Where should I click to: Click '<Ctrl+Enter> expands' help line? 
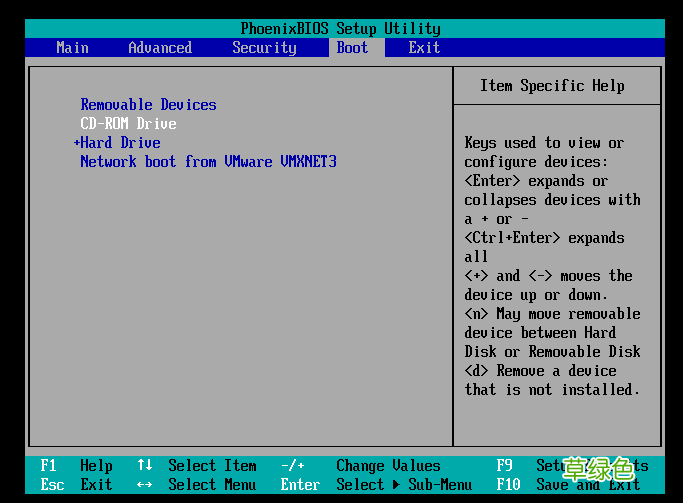[544, 238]
